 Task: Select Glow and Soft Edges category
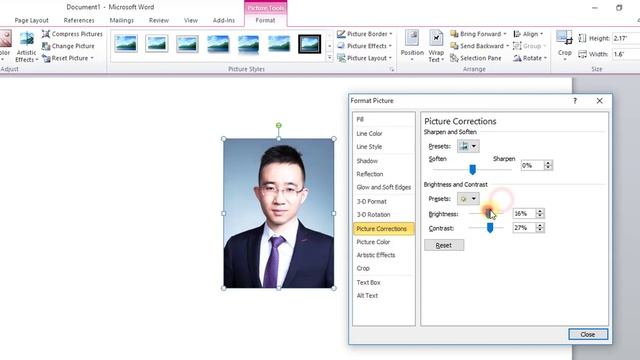[384, 187]
